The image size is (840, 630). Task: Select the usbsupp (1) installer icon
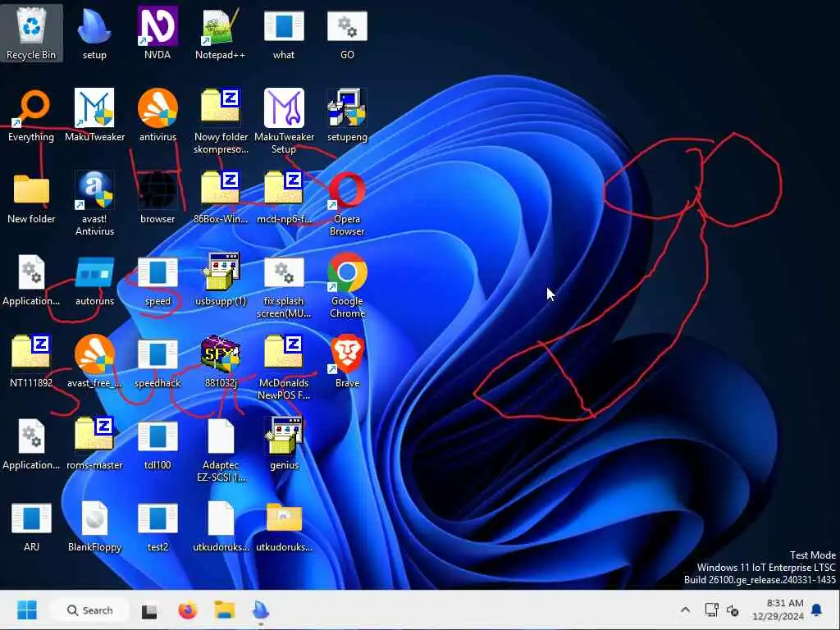(220, 279)
